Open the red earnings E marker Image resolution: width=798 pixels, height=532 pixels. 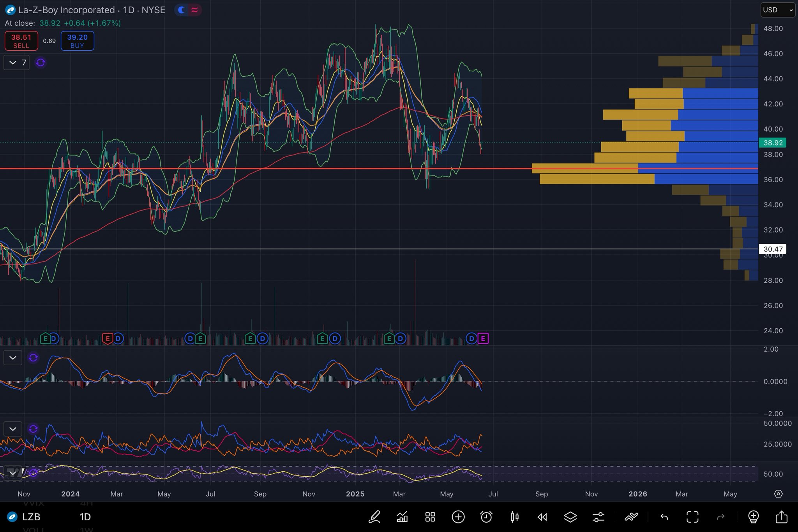coord(107,338)
